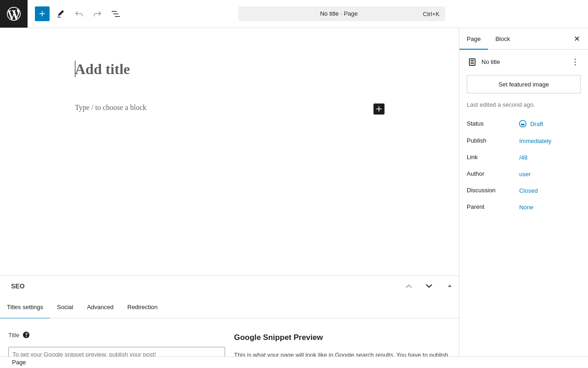Open the three-dot actions menu beside No title
The height and width of the screenshot is (368, 588).
click(575, 62)
